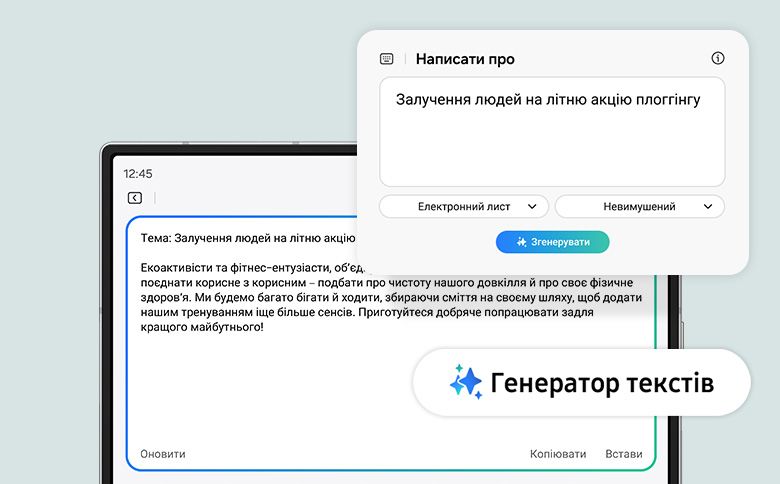
Task: Click the Згенерувати button text
Action: 560,242
